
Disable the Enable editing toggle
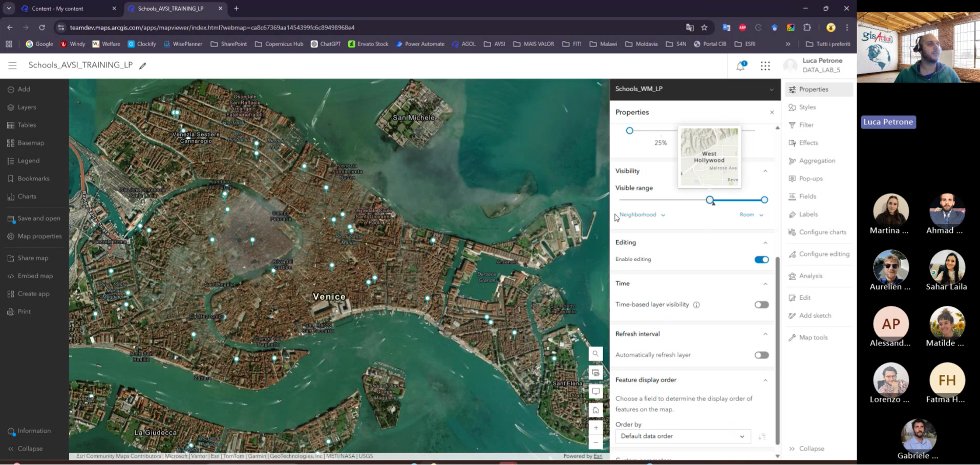pos(761,260)
